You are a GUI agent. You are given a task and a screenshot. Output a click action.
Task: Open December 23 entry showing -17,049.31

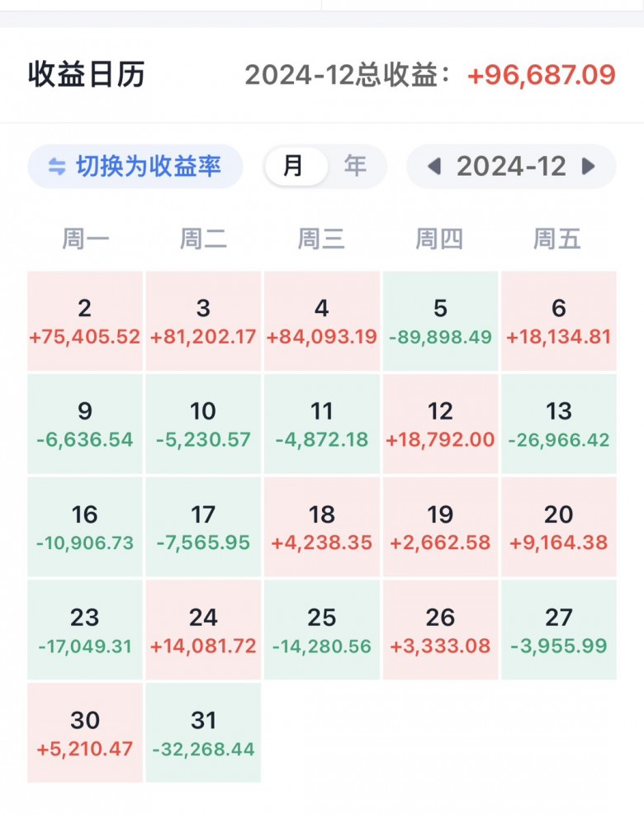[85, 630]
